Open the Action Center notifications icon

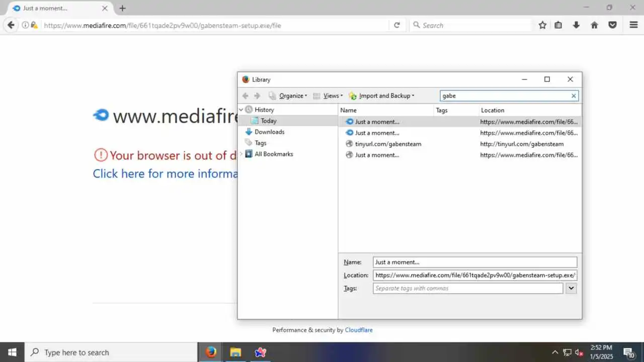pos(628,352)
